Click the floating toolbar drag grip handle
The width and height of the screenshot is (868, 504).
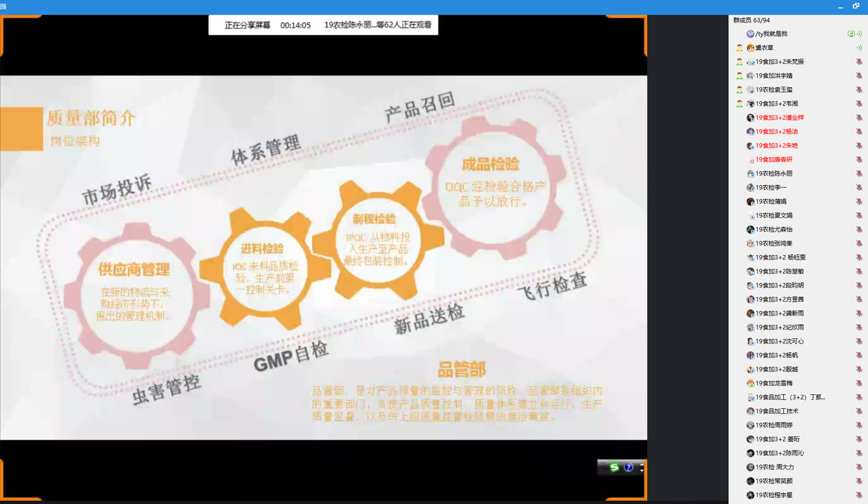point(602,467)
